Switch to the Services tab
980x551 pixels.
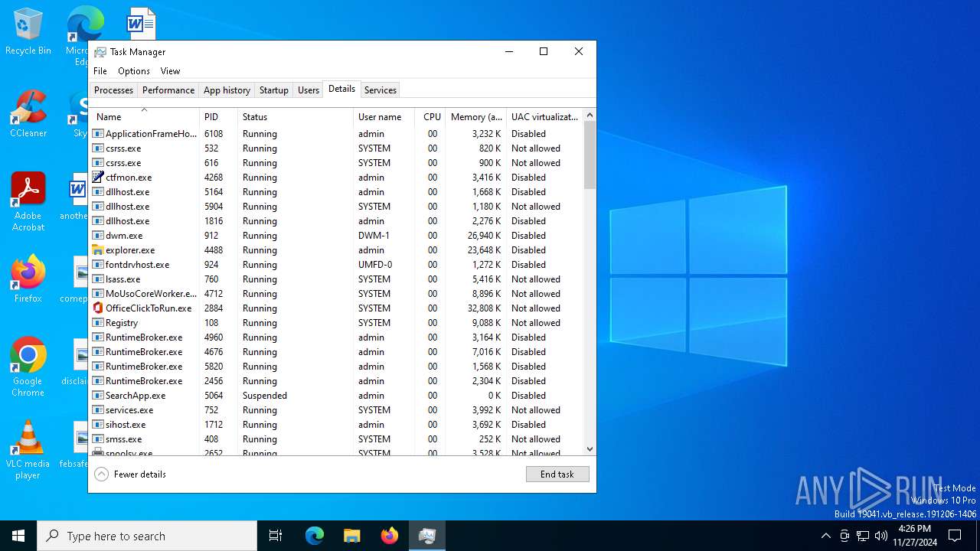click(381, 90)
